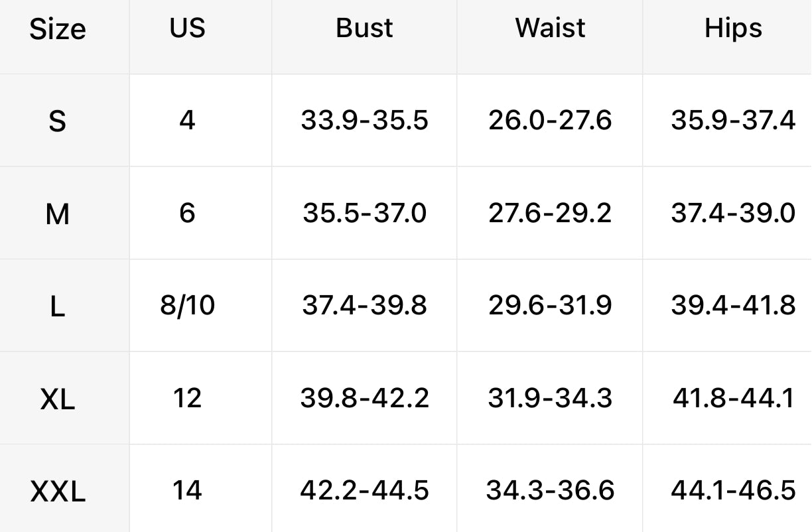Click the US column header
Viewport: 812px width, 532px height.
point(187,28)
